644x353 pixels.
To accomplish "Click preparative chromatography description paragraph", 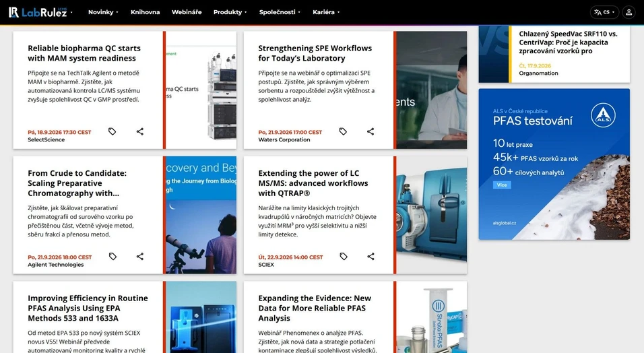I will tap(81, 221).
